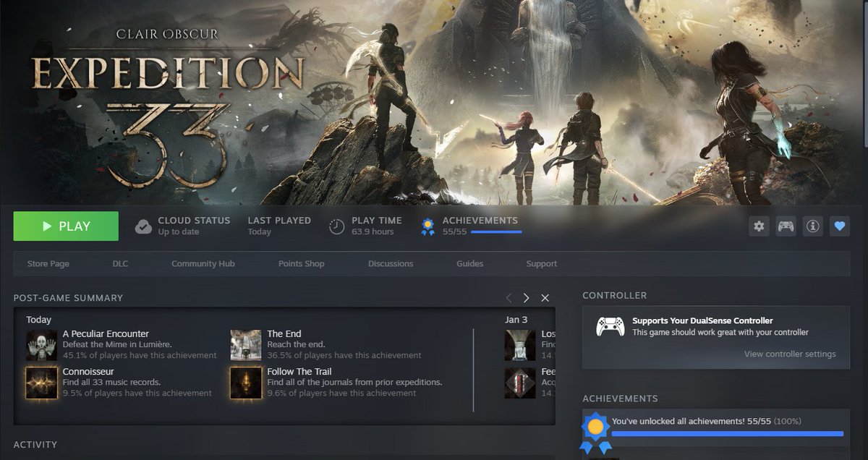Launch the game with Play button
The height and width of the screenshot is (460, 868).
click(66, 226)
